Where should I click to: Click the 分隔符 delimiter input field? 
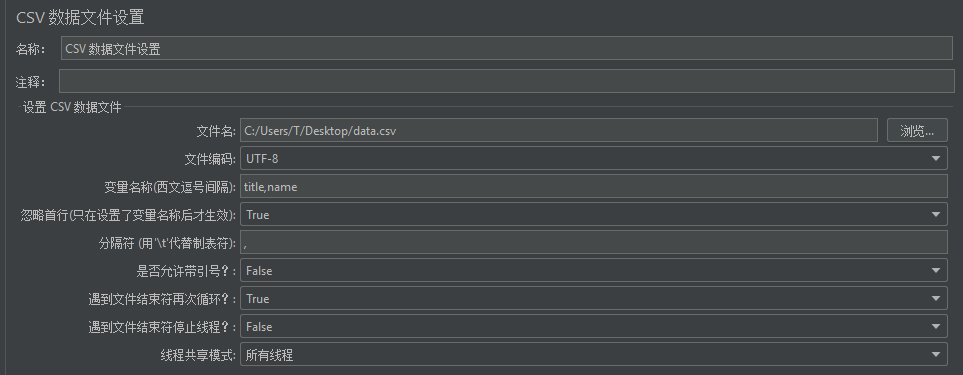pos(593,243)
